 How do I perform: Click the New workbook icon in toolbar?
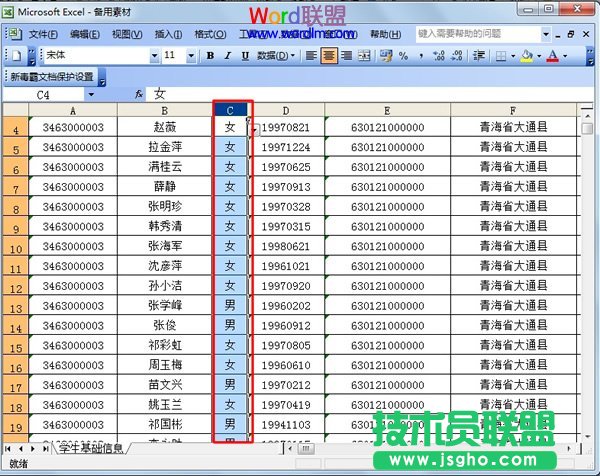click(15, 55)
